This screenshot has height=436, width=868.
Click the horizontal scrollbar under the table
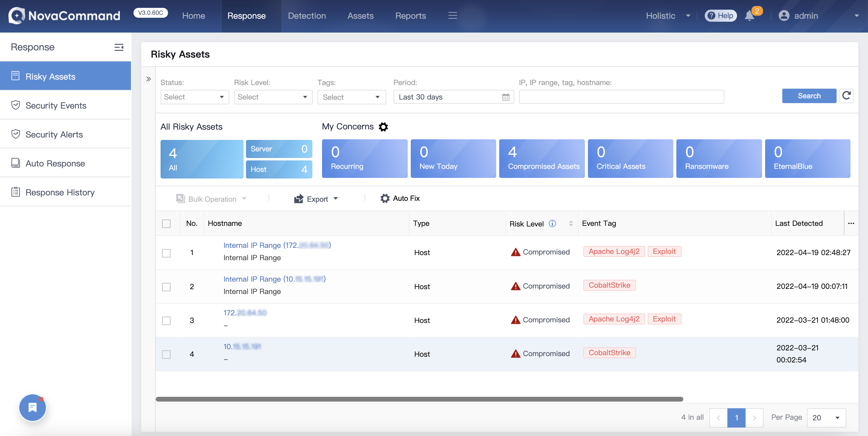point(419,399)
